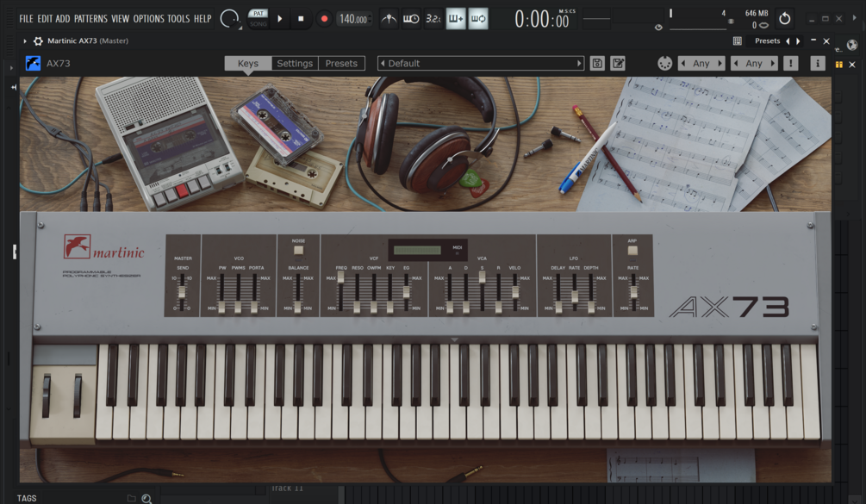The width and height of the screenshot is (866, 504).
Task: Click the MIDI connector round icon
Action: coord(665,64)
